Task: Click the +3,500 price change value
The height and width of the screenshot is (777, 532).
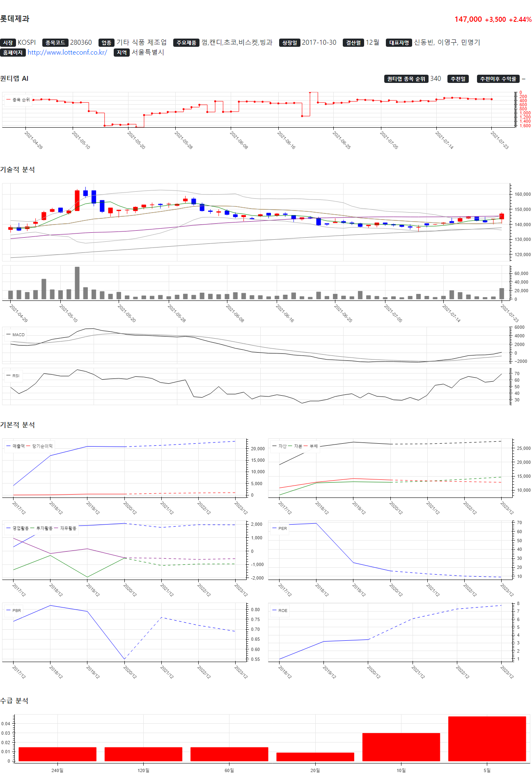Action: pyautogui.click(x=495, y=20)
